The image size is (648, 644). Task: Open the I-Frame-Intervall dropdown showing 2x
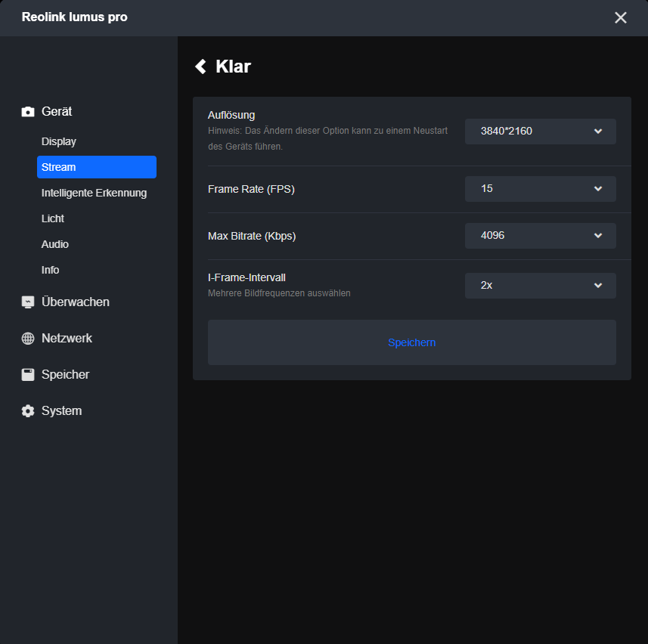click(x=540, y=286)
